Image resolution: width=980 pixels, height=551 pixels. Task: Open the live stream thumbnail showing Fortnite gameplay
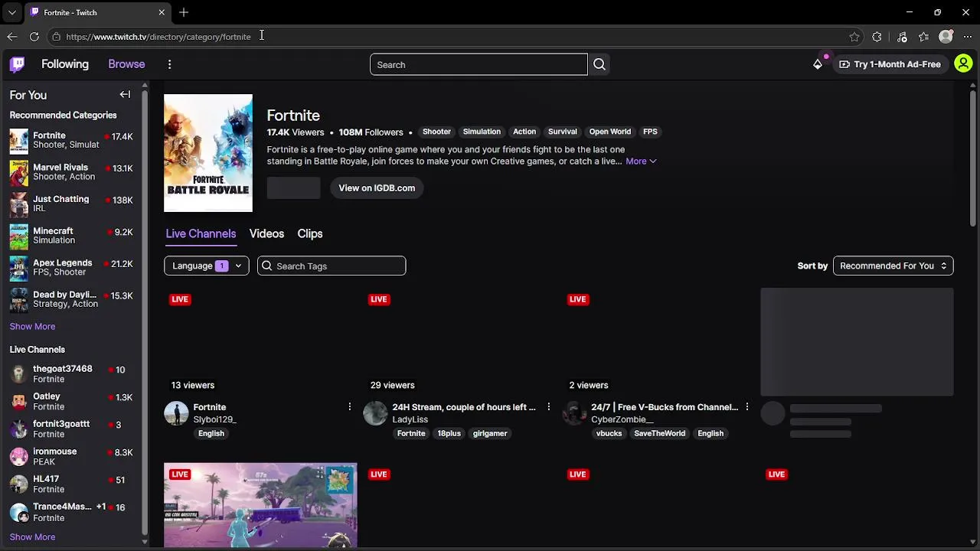click(260, 506)
